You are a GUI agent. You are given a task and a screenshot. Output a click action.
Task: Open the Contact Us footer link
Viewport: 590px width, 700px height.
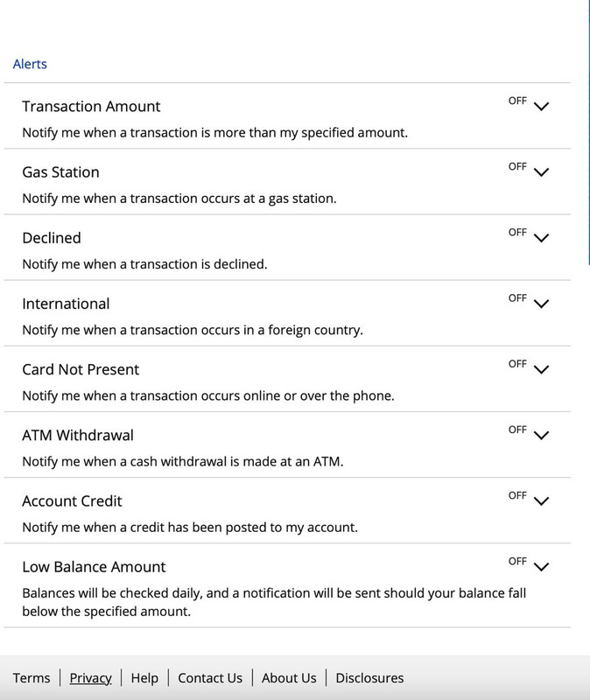click(210, 678)
